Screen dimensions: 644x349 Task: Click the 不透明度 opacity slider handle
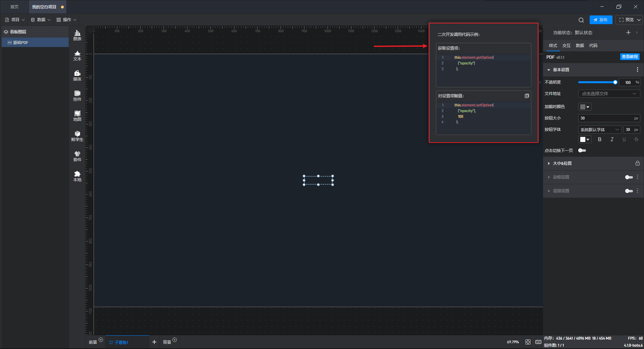pos(615,82)
